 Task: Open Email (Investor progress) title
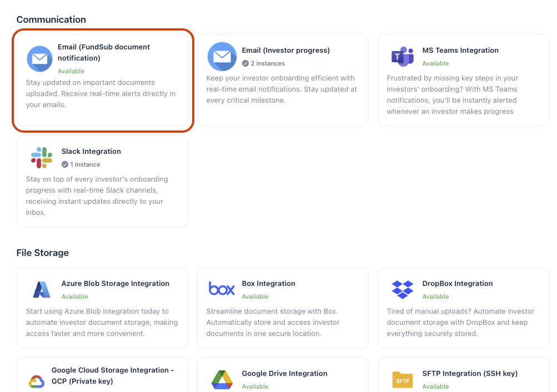coord(285,51)
